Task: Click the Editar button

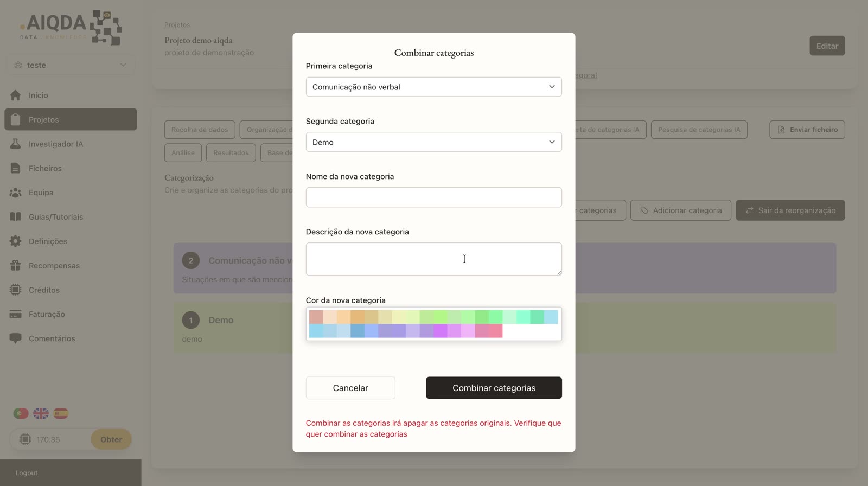Action: point(827,46)
